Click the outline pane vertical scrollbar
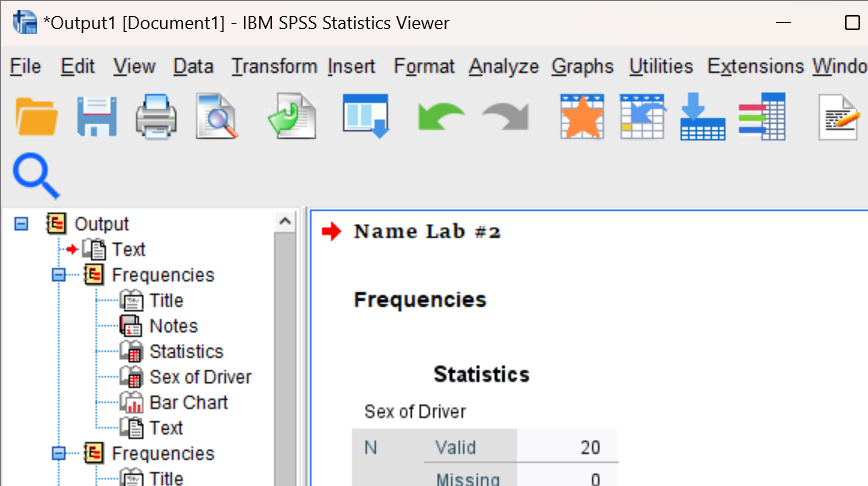 (285, 359)
